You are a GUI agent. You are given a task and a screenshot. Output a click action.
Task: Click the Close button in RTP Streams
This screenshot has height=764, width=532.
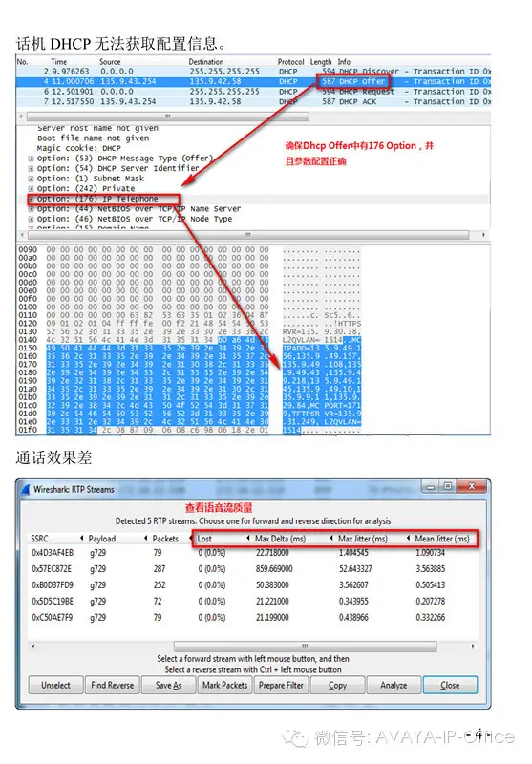[x=450, y=685]
